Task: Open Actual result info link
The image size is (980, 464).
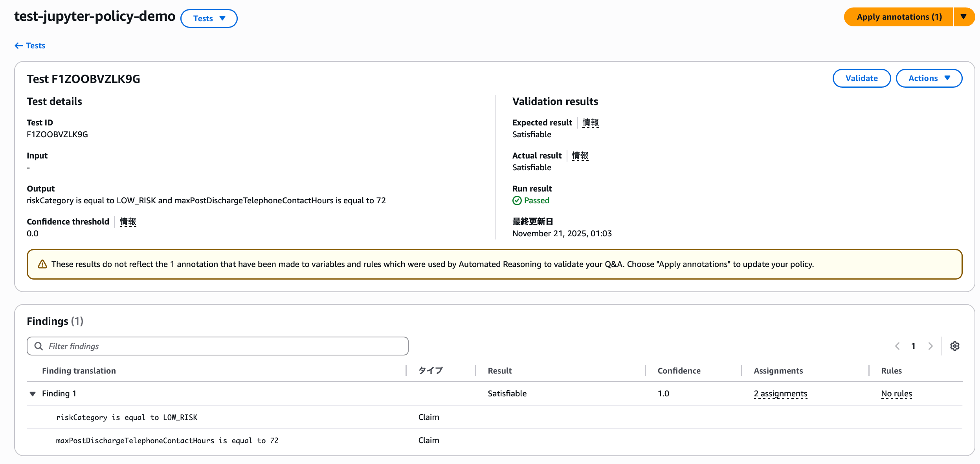Action: [580, 156]
